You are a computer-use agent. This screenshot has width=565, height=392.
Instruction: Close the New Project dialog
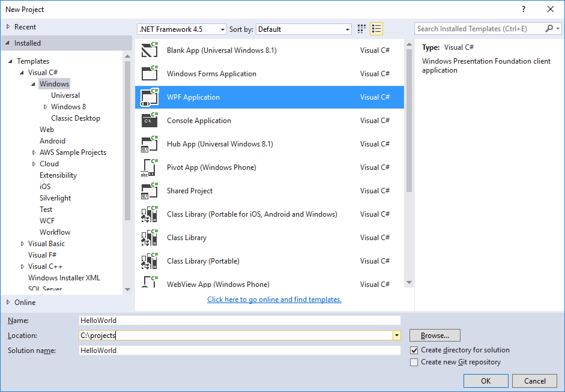551,10
